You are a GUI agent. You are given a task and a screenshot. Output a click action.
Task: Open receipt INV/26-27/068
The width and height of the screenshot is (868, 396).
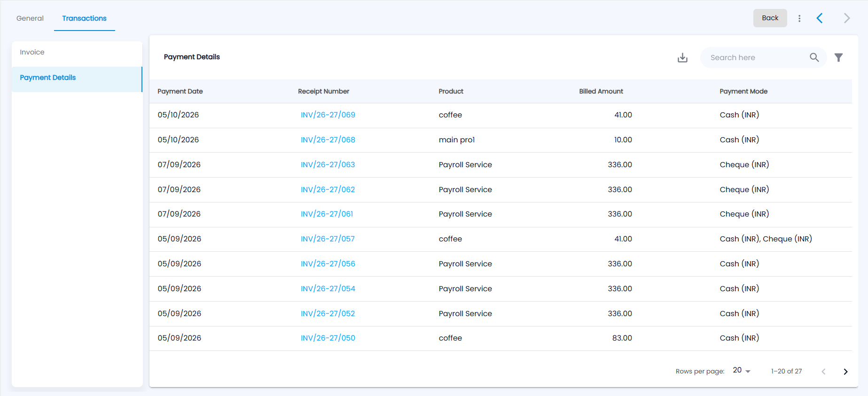click(328, 140)
